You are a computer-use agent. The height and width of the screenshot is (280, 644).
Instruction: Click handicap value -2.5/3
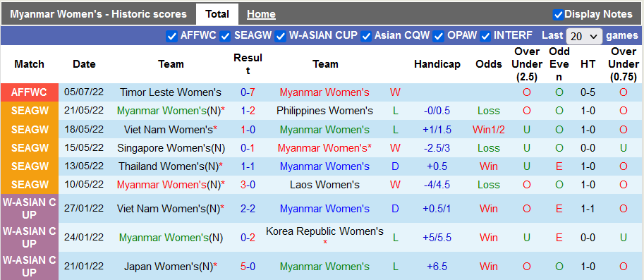click(x=437, y=148)
